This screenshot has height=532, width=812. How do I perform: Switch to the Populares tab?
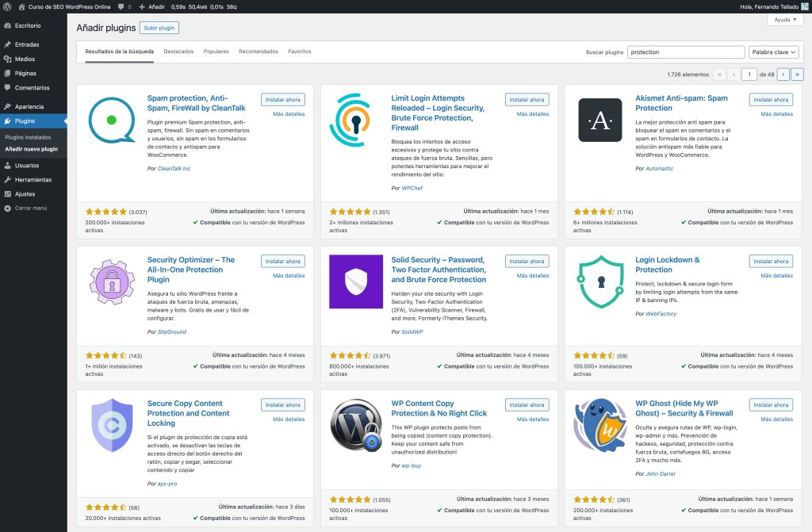coord(216,52)
